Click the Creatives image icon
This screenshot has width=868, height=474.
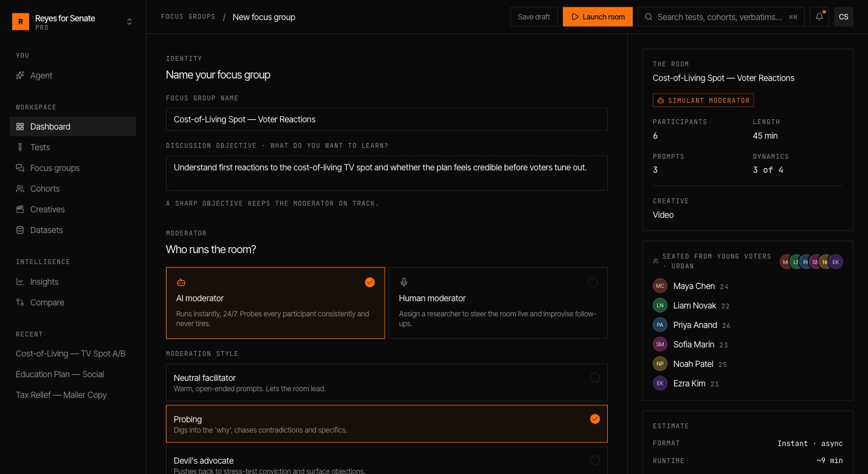20,209
